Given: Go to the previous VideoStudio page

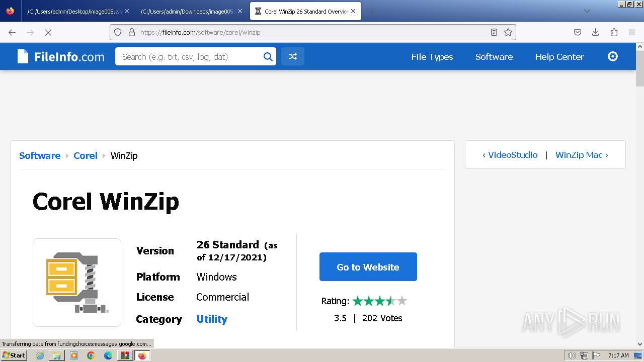Looking at the screenshot, I should pos(510,155).
